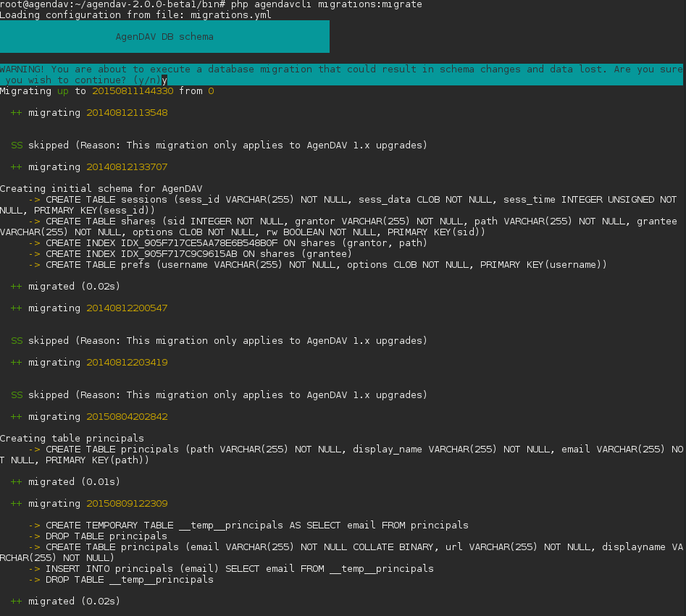Click 'Creating table principals' line
This screenshot has height=616, width=686.
pos(72,439)
